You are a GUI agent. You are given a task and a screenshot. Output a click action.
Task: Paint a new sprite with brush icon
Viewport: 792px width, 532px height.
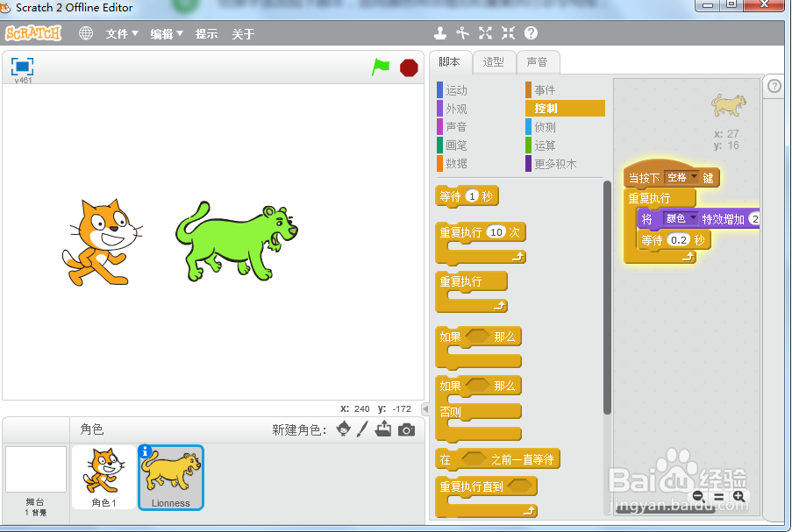pyautogui.click(x=362, y=429)
